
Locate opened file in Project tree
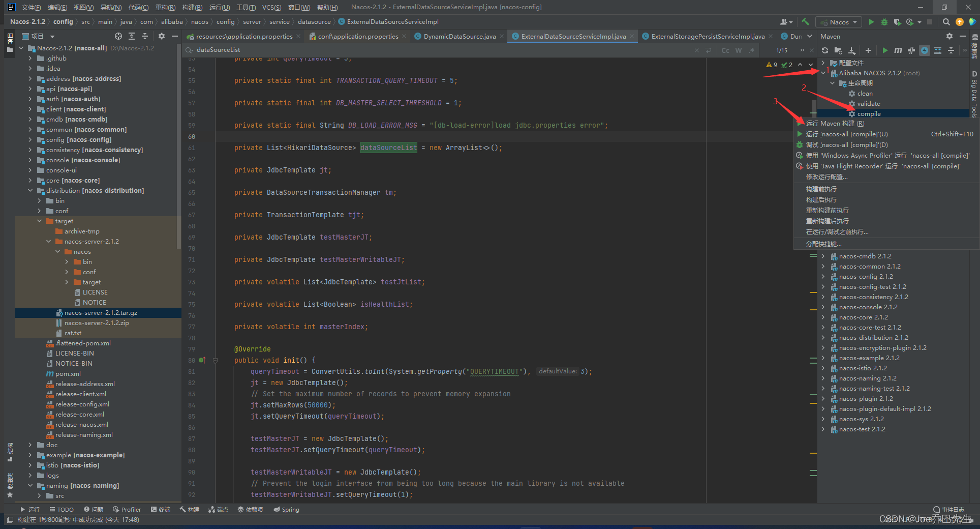pyautogui.click(x=118, y=36)
